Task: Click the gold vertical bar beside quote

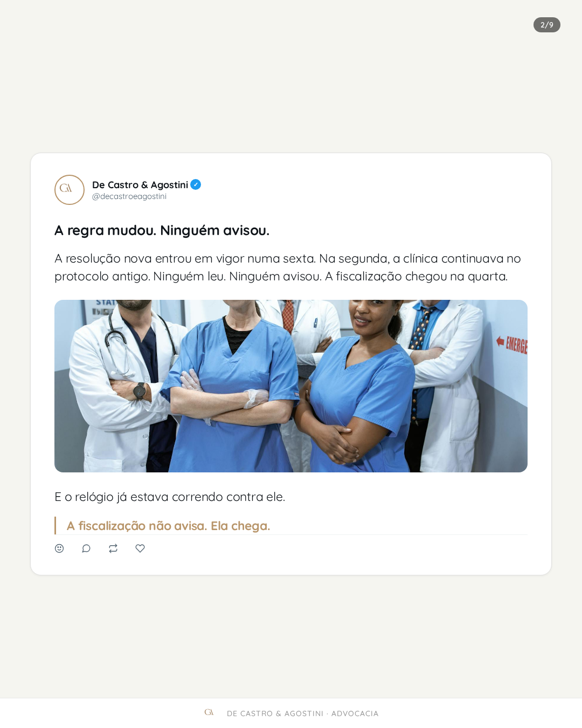Action: pyautogui.click(x=56, y=526)
